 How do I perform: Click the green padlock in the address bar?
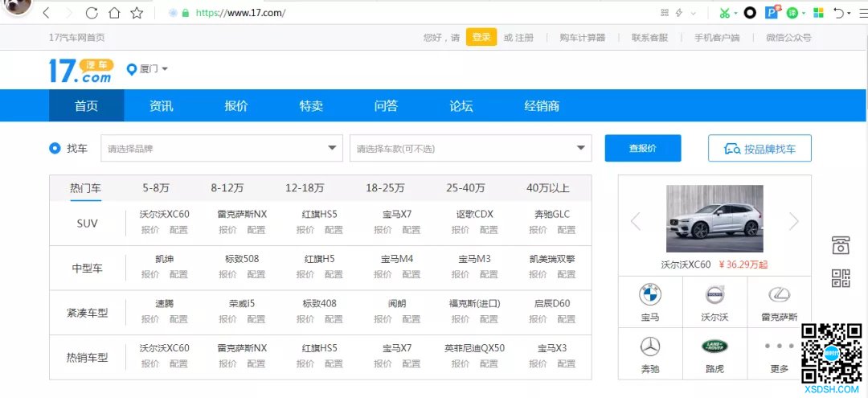click(186, 13)
